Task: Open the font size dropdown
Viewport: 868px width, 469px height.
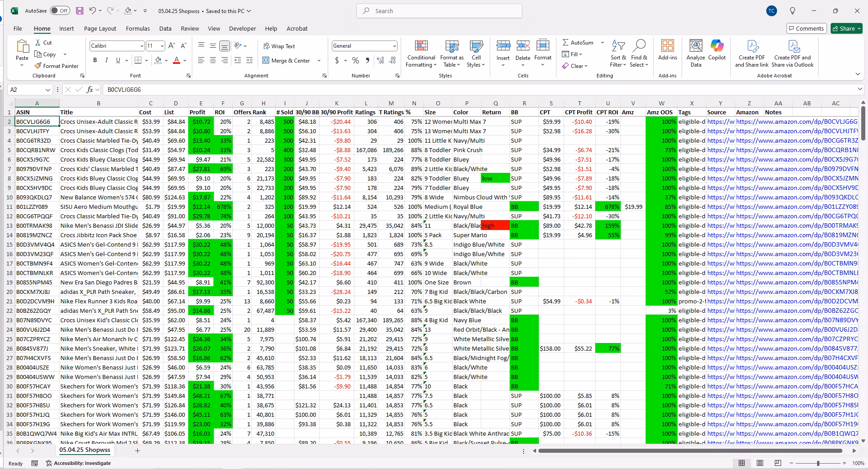Action: click(162, 46)
